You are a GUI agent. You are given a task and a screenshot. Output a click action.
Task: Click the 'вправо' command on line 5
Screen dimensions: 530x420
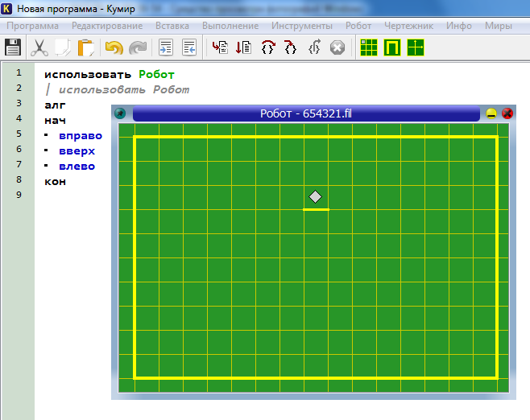pos(81,136)
